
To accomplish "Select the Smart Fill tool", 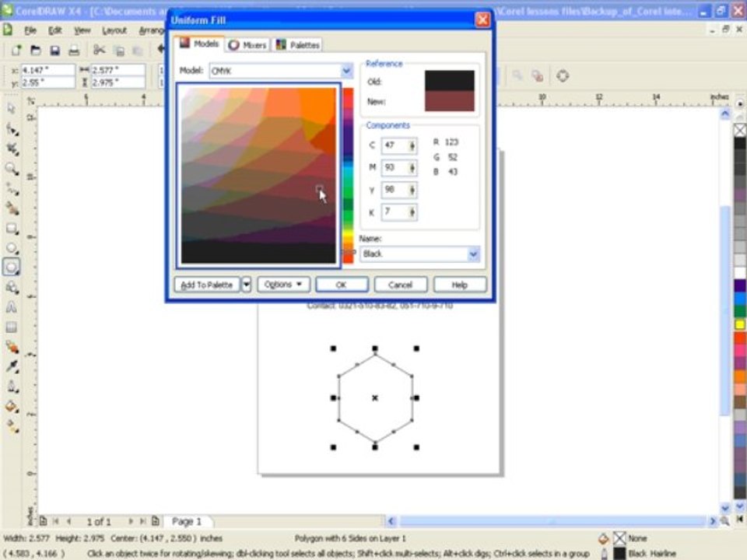I will coord(12,208).
